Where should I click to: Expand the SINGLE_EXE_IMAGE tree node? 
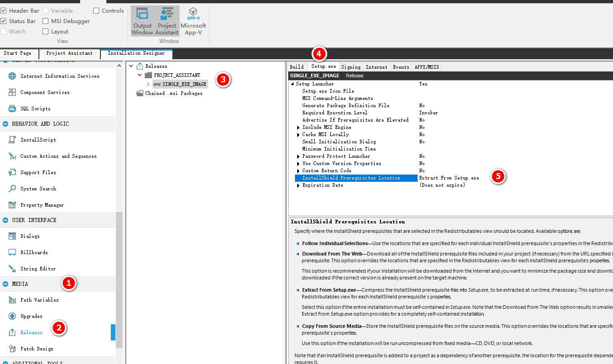pyautogui.click(x=148, y=84)
